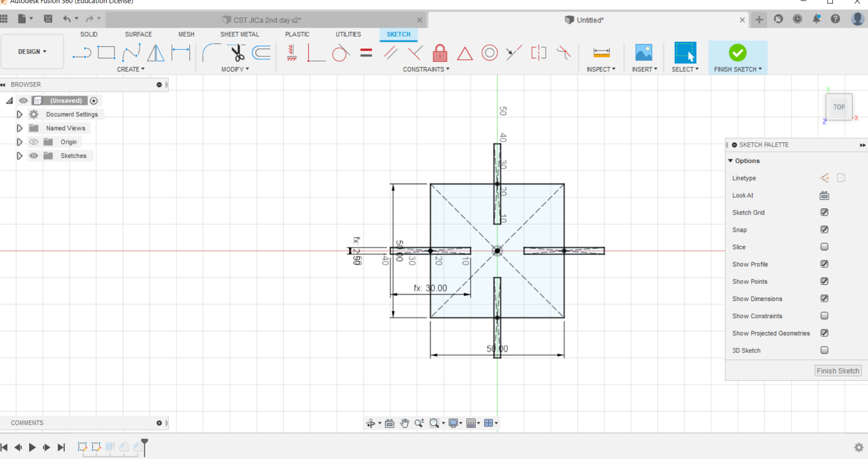Switch to the MESH tab
Image resolution: width=868 pixels, height=459 pixels.
click(x=186, y=35)
